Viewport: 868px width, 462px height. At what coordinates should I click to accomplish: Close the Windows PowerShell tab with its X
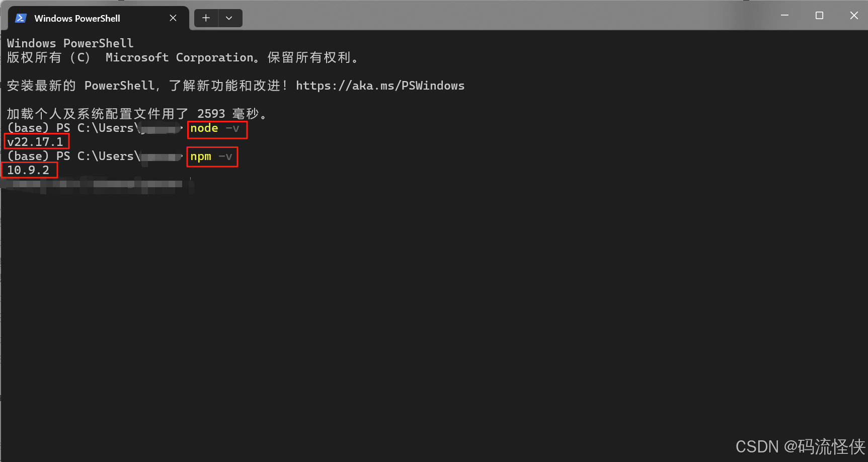pyautogui.click(x=173, y=18)
